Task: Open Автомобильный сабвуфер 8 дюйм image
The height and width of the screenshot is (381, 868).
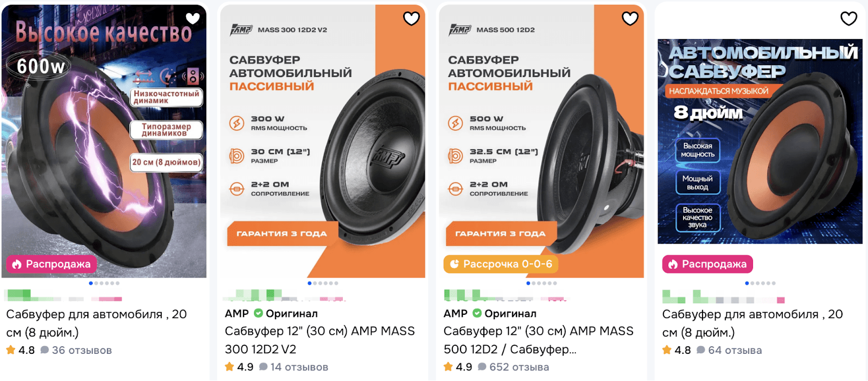Action: 760,141
